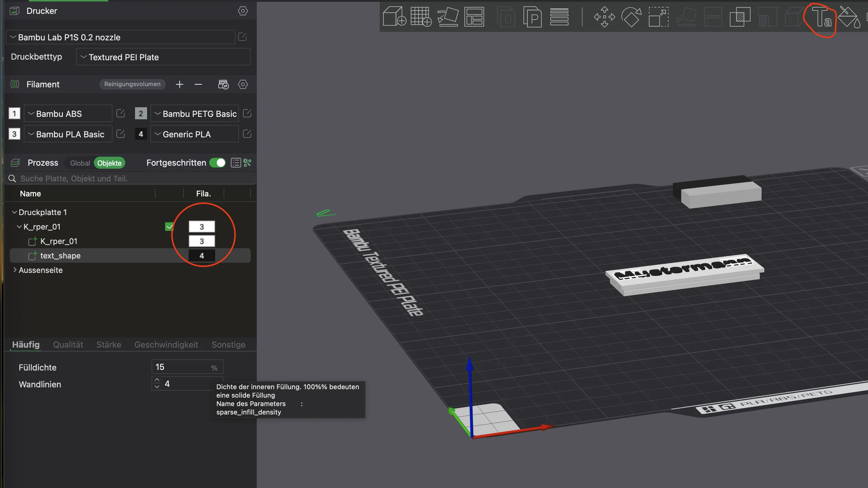This screenshot has height=488, width=868.
Task: Expand the Aussenseite tree node
Action: tap(14, 270)
